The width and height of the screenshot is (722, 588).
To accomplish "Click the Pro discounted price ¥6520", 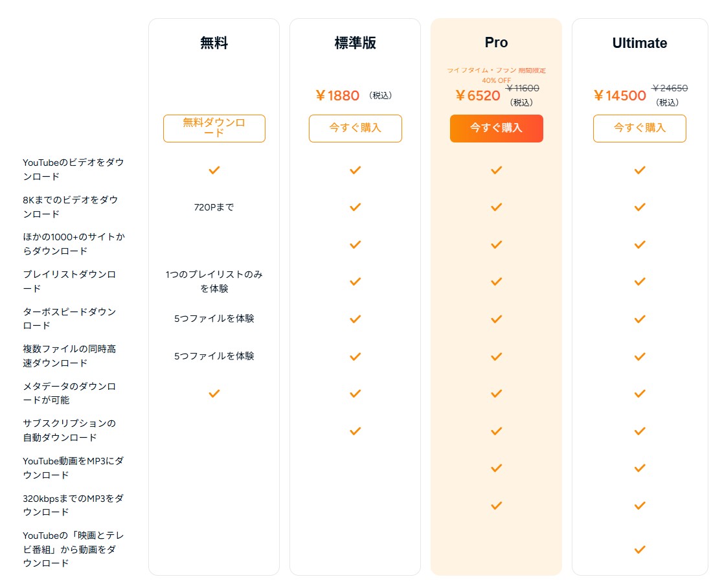I will click(478, 96).
